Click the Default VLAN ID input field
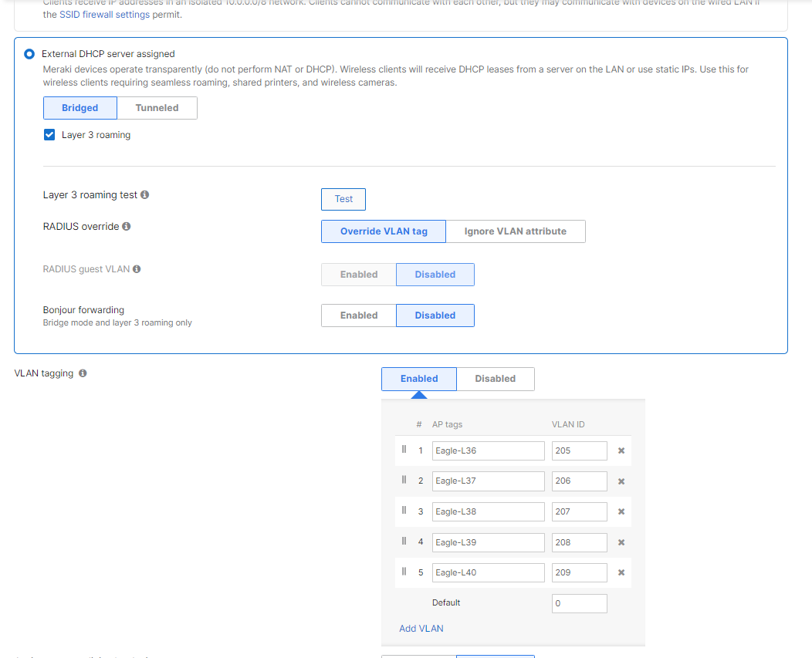Screen dimensions: 812x658 coord(579,603)
